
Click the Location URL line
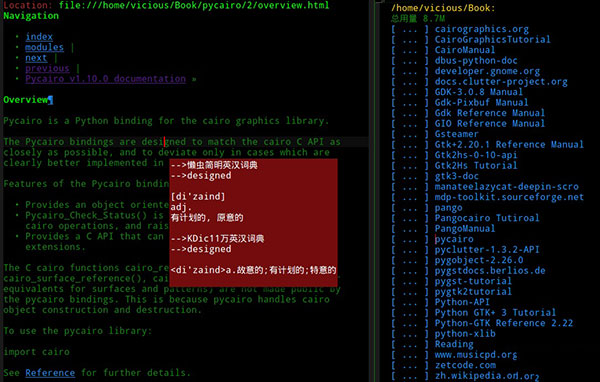166,5
